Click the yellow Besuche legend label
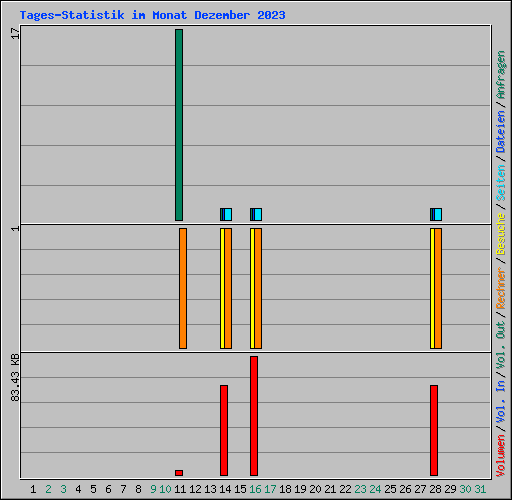The image size is (512, 500). point(501,234)
